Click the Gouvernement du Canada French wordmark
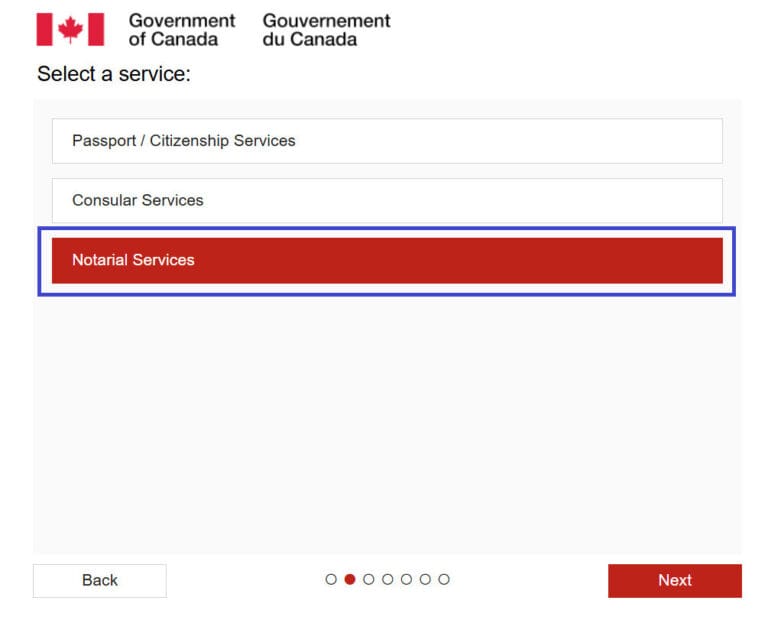 coord(326,30)
